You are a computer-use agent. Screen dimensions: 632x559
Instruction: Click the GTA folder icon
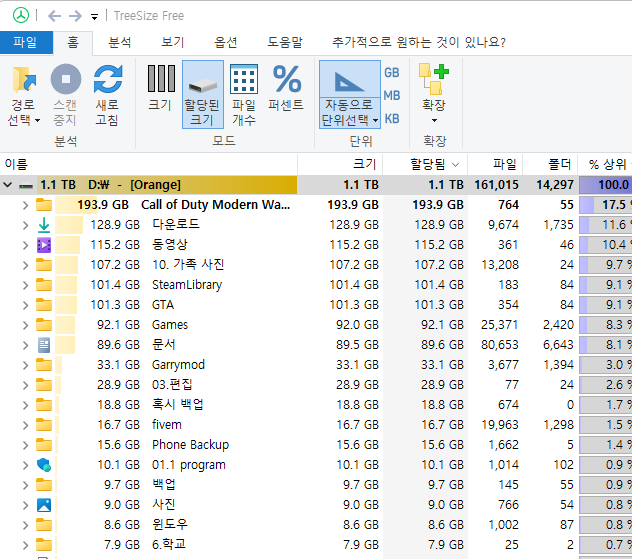(x=44, y=305)
